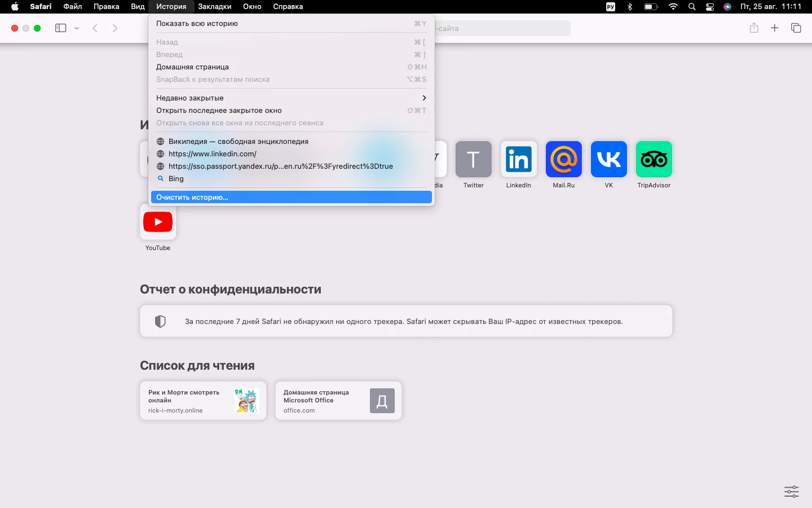Open Домашняя страница Microsoft Office reading item
The image size is (812, 508).
pos(338,401)
